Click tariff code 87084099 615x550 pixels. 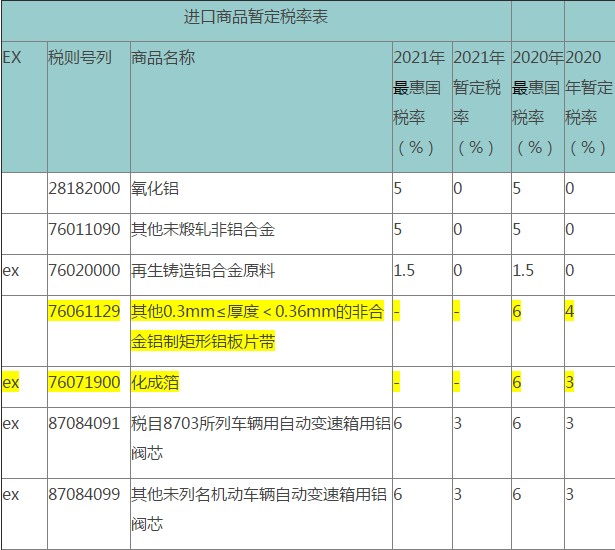tap(84, 494)
